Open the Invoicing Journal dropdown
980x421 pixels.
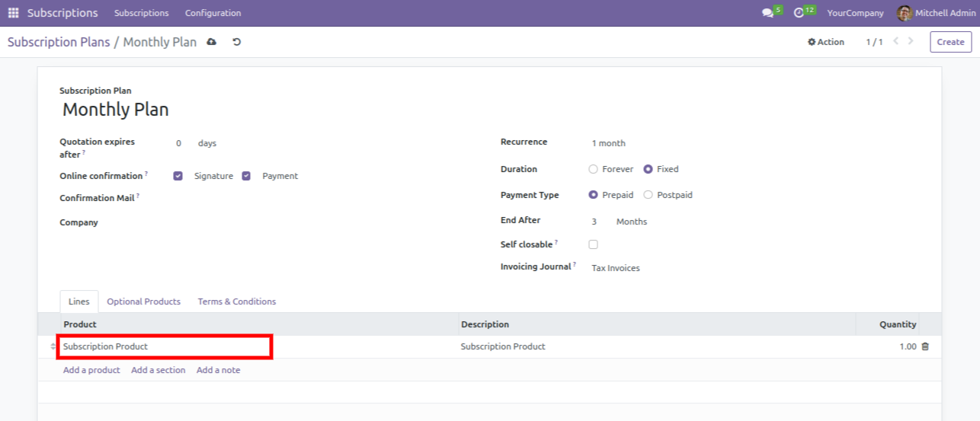(x=648, y=268)
